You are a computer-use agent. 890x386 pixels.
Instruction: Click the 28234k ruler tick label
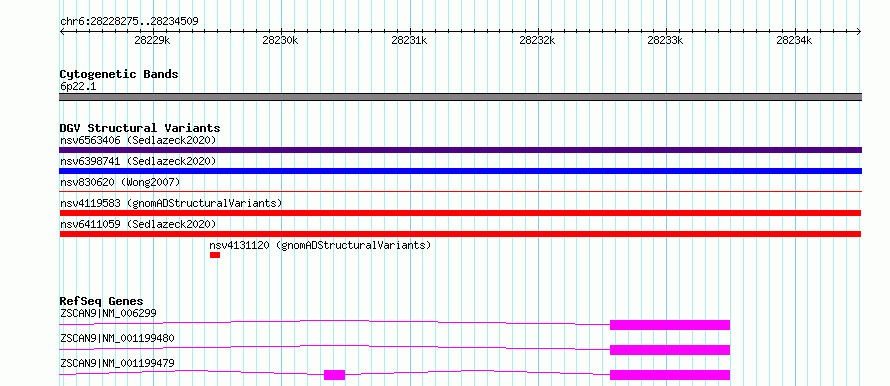click(794, 40)
